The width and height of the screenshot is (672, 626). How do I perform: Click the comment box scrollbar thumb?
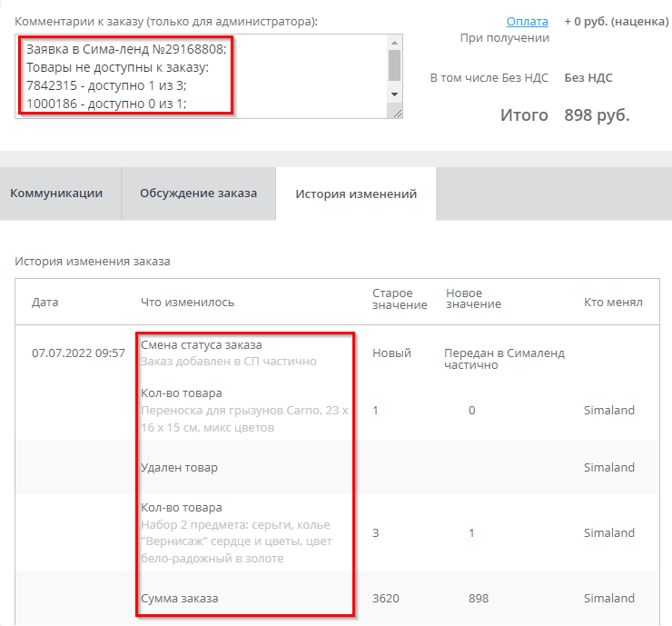[394, 65]
